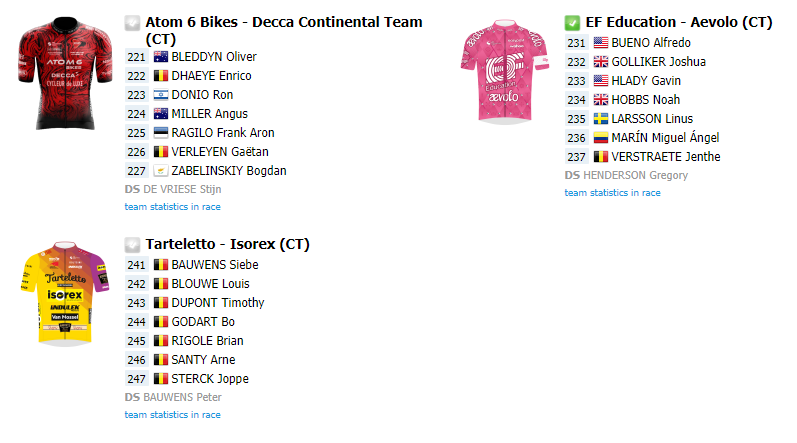Toggle the Tarteletto - Isorex team checkbox

tap(132, 245)
